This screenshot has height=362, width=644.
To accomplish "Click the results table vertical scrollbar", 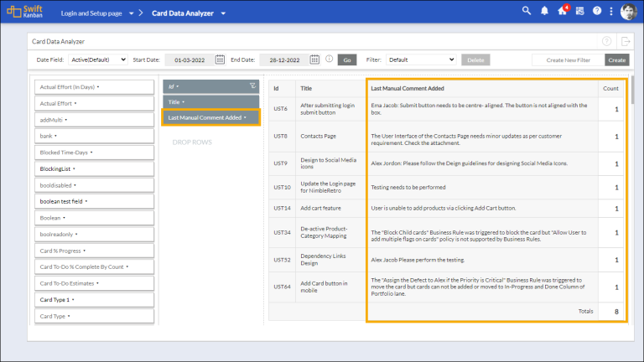I will (x=632, y=90).
